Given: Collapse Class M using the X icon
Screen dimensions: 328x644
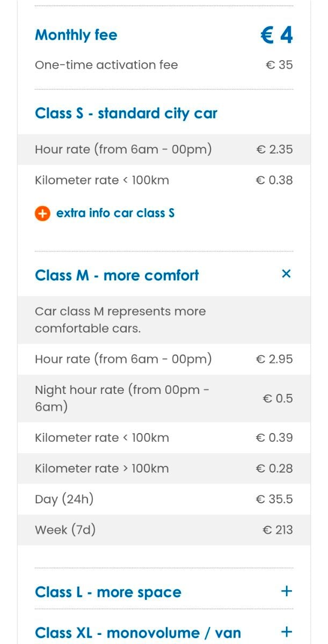Looking at the screenshot, I should pos(286,274).
